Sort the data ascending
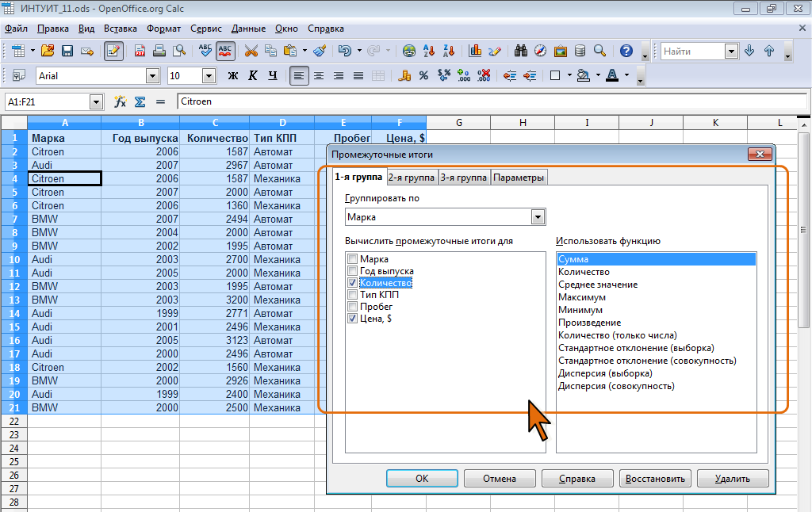Image resolution: width=812 pixels, height=512 pixels. pos(429,51)
